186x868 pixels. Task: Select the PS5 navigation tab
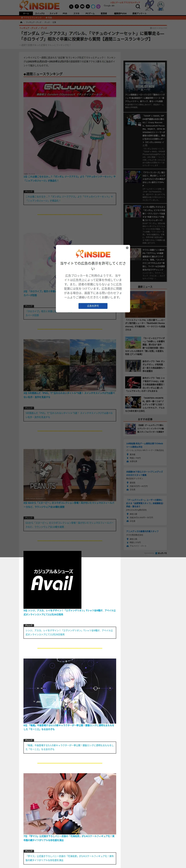pyautogui.click(x=65, y=13)
